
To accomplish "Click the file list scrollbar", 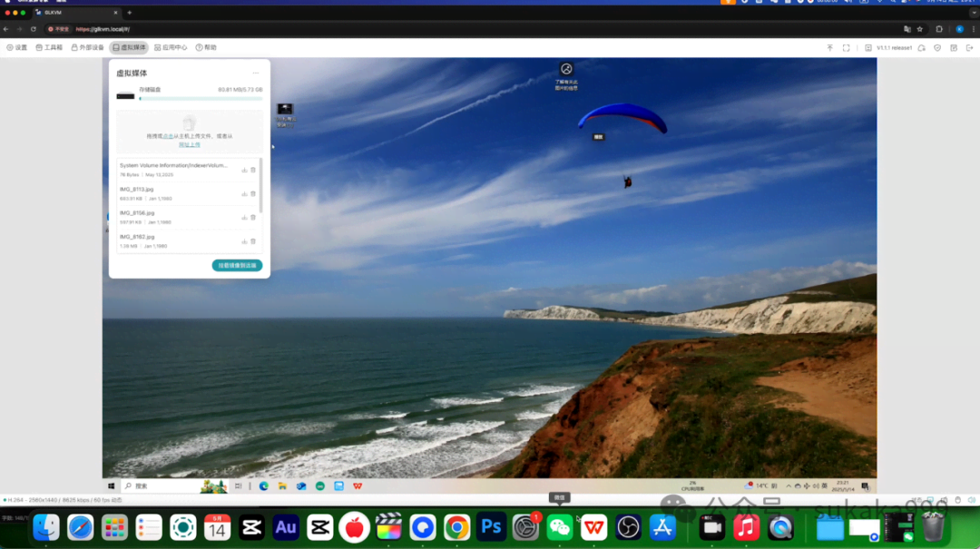I will point(260,186).
